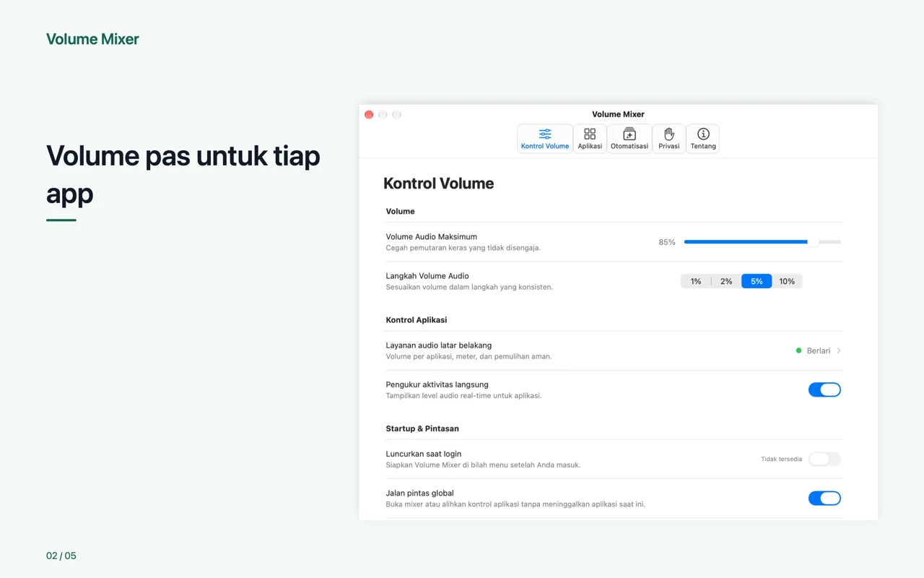Screen dimensions: 924x578
Task: Toggle Luncurkan saat login switch
Action: tap(824, 459)
